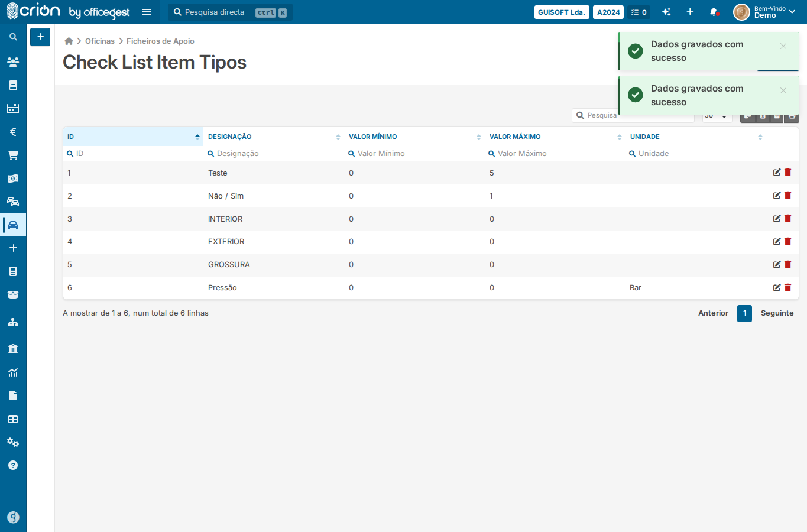Open the task list counter showing 0
This screenshot has height=532, width=807.
point(639,12)
